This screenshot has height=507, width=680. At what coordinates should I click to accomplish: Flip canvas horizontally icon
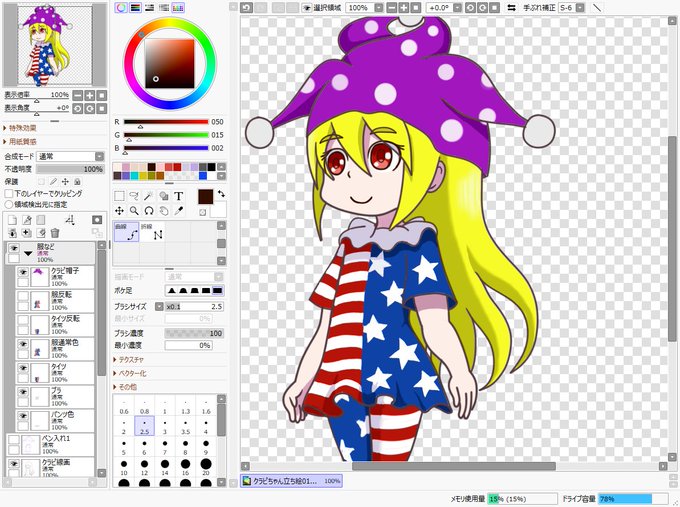pyautogui.click(x=512, y=8)
